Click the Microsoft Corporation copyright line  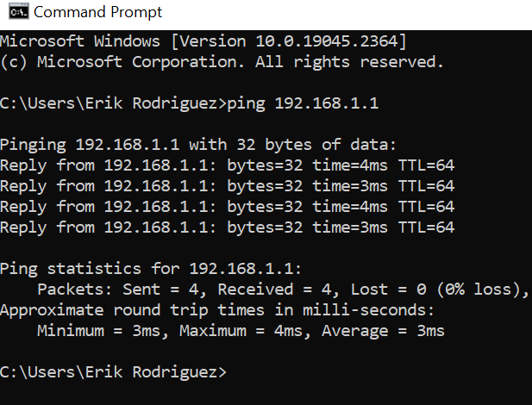click(222, 62)
